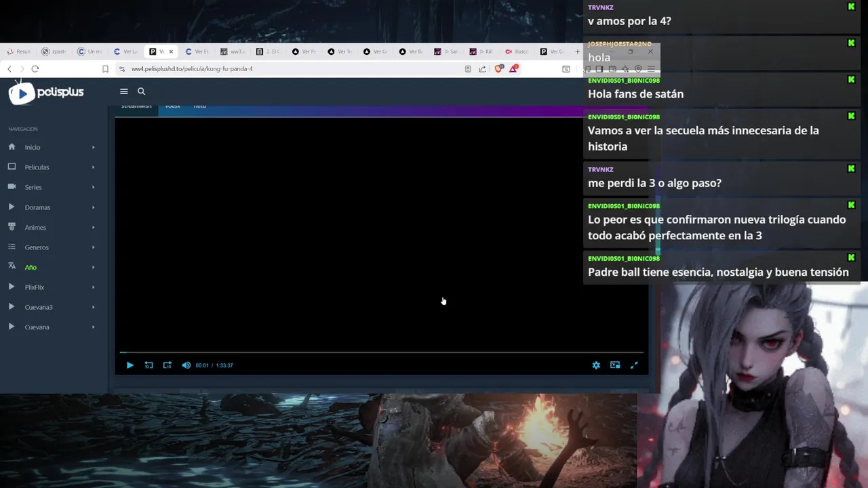This screenshot has width=868, height=488.
Task: Open Año in the navigation sidebar
Action: (x=31, y=267)
